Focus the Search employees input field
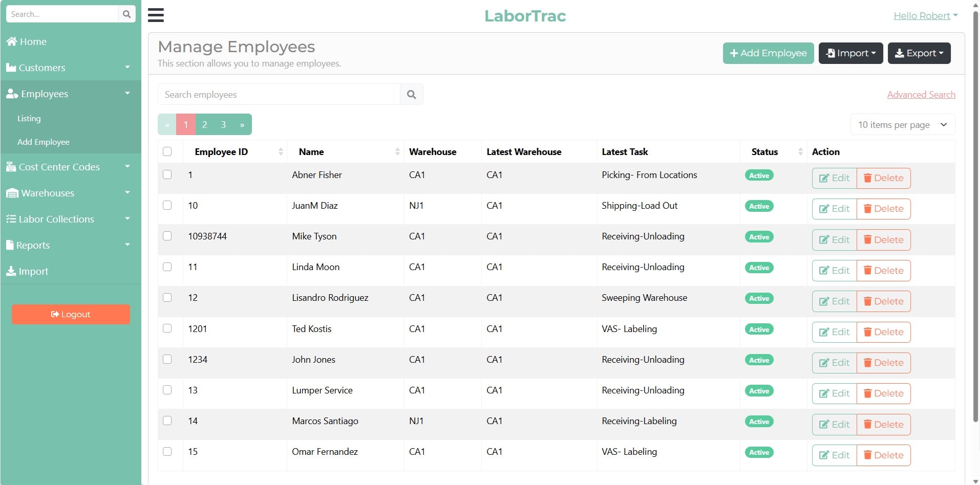This screenshot has width=980, height=485. click(x=279, y=95)
